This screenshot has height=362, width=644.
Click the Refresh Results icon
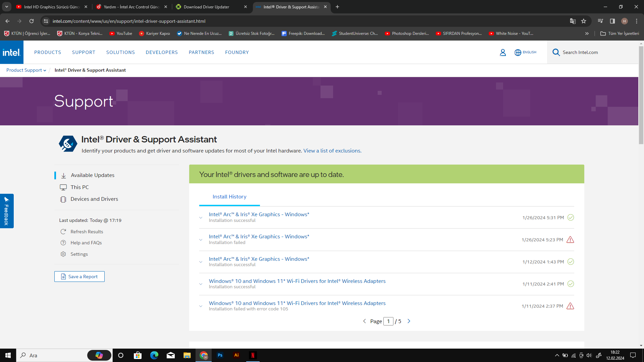point(63,232)
